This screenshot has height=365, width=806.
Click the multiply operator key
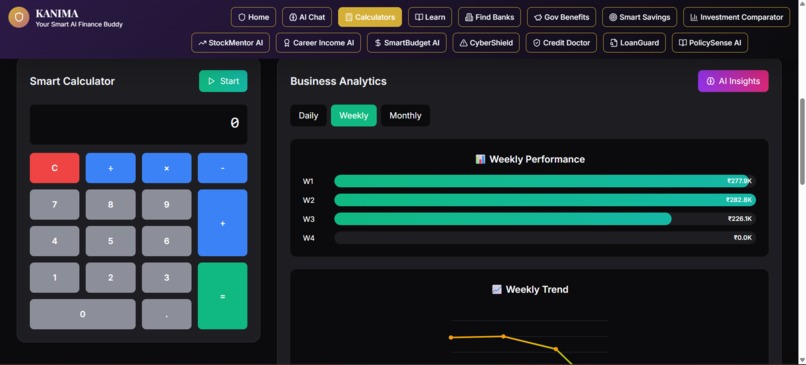[167, 168]
